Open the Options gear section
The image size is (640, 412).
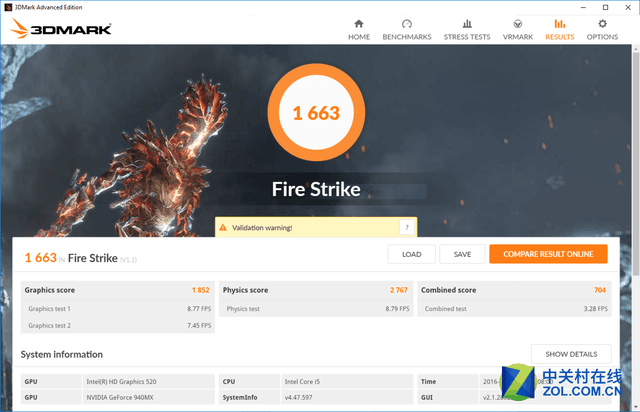(602, 30)
